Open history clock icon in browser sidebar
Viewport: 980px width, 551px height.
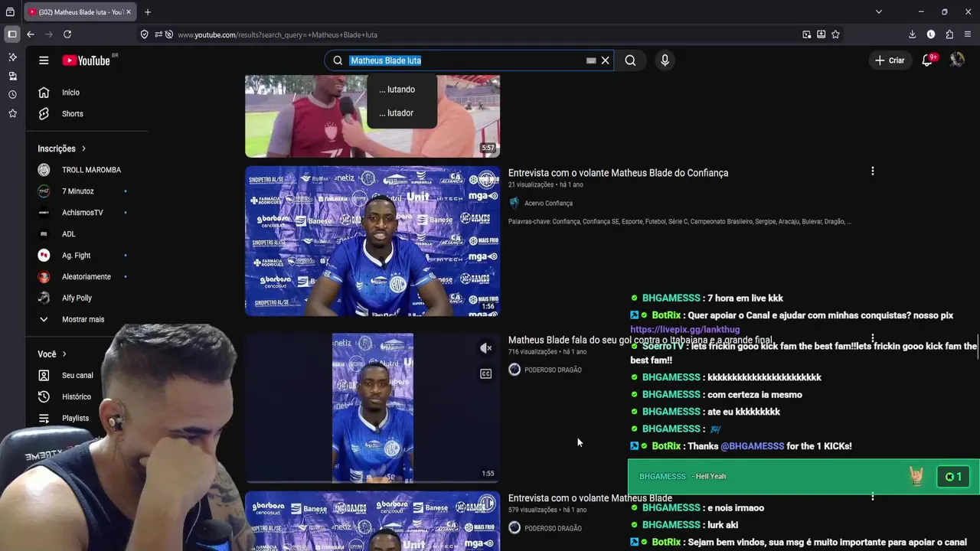coord(12,95)
